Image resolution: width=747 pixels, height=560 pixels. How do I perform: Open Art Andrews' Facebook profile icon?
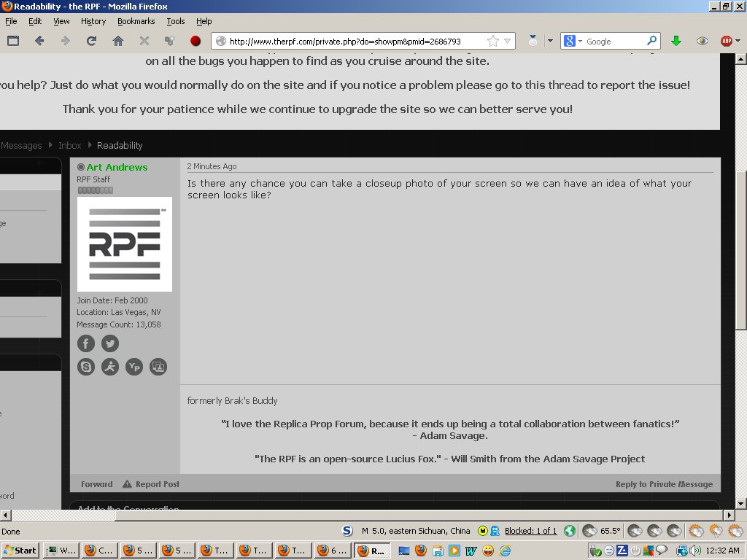[x=86, y=343]
